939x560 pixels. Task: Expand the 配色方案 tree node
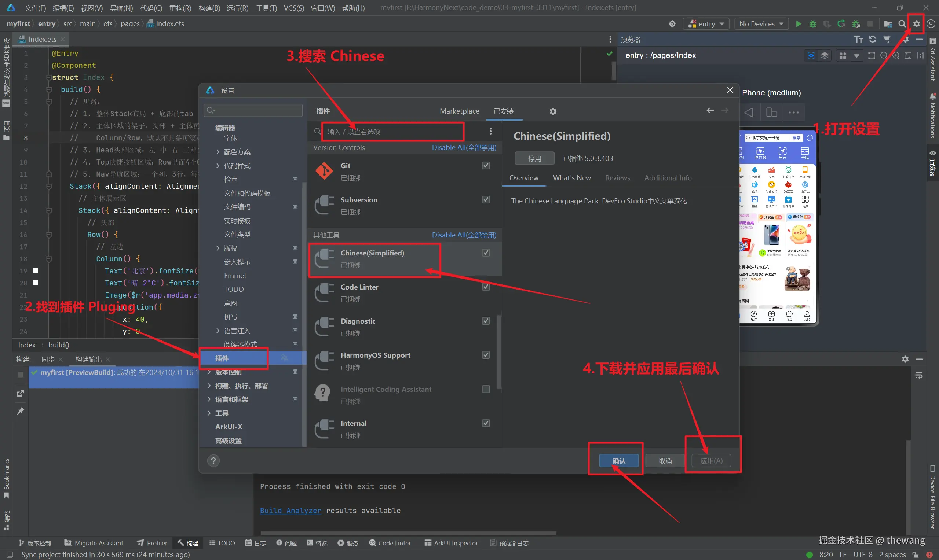click(x=218, y=152)
